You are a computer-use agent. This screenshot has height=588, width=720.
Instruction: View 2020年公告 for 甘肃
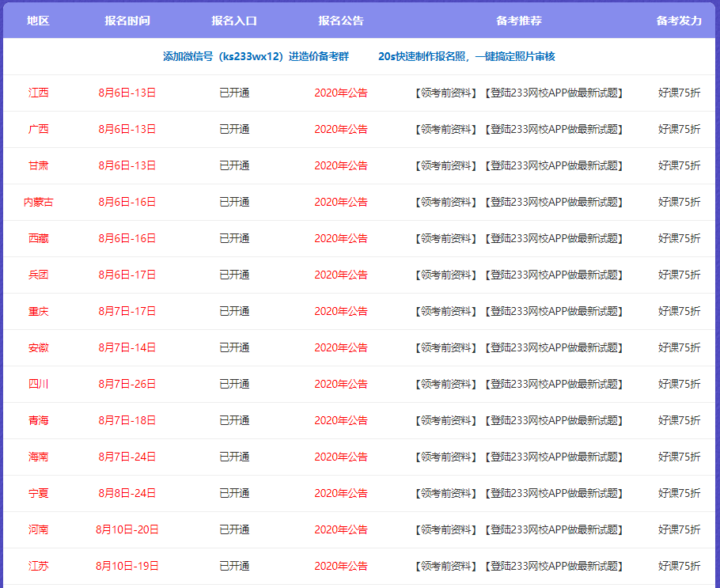coord(341,165)
